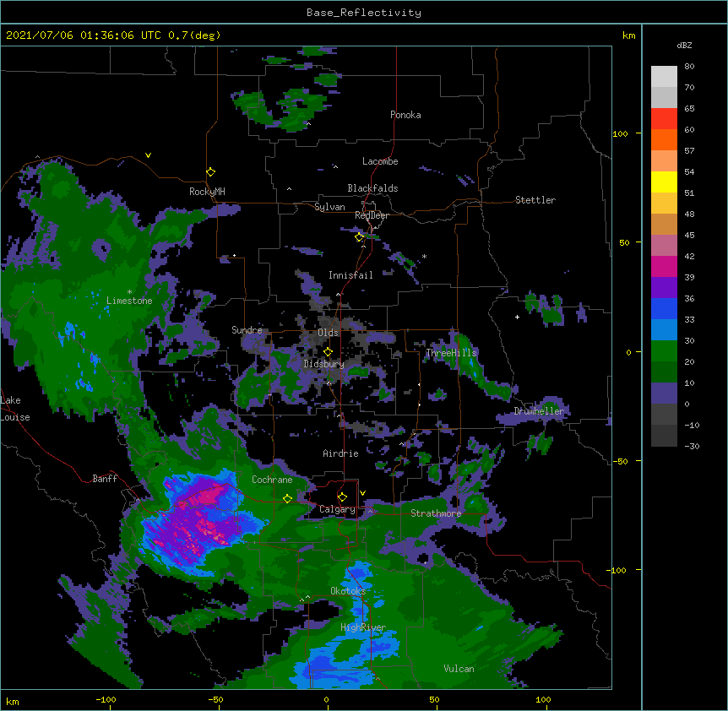Click the RedDeer city label
The width and height of the screenshot is (728, 711).
tap(372, 215)
